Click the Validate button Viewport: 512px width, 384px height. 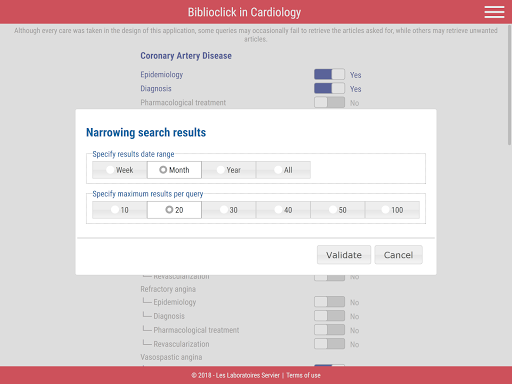pyautogui.click(x=344, y=255)
